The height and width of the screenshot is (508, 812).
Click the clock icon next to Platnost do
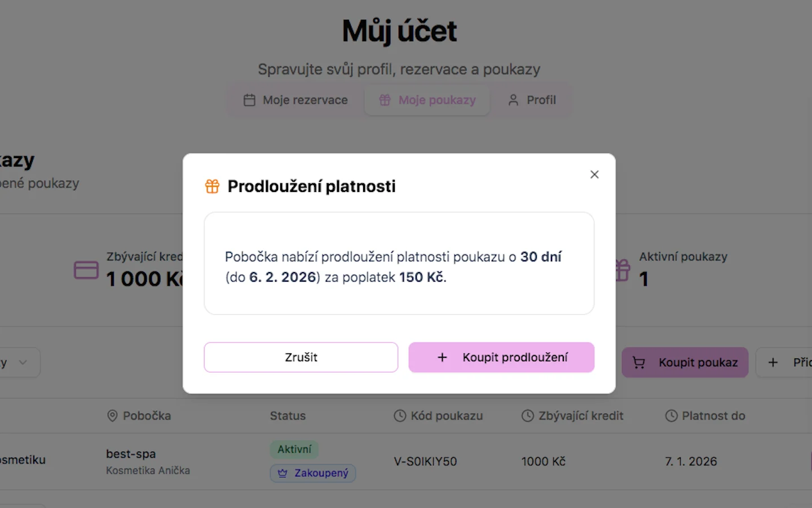670,415
